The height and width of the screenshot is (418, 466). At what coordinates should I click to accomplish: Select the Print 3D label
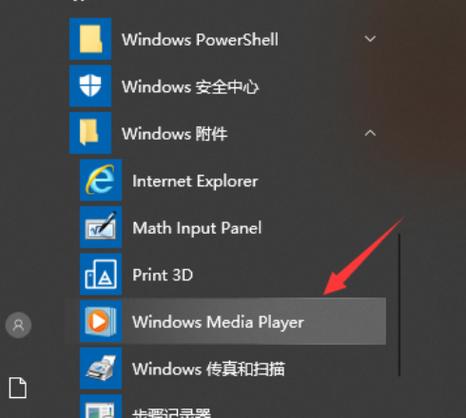tap(163, 275)
